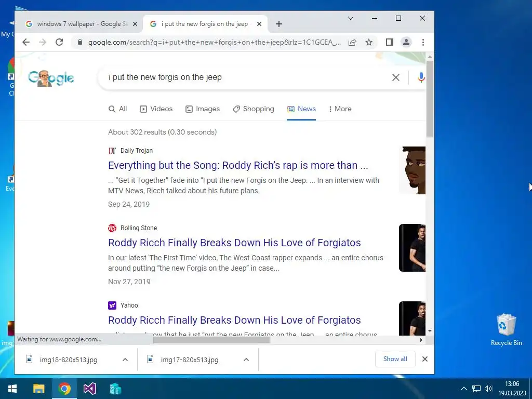Click the Sep 24, 2019 date

pos(129,204)
